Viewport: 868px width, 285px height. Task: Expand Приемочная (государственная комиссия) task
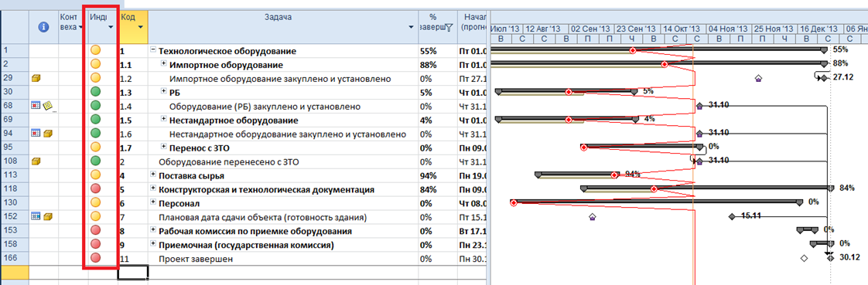click(152, 244)
